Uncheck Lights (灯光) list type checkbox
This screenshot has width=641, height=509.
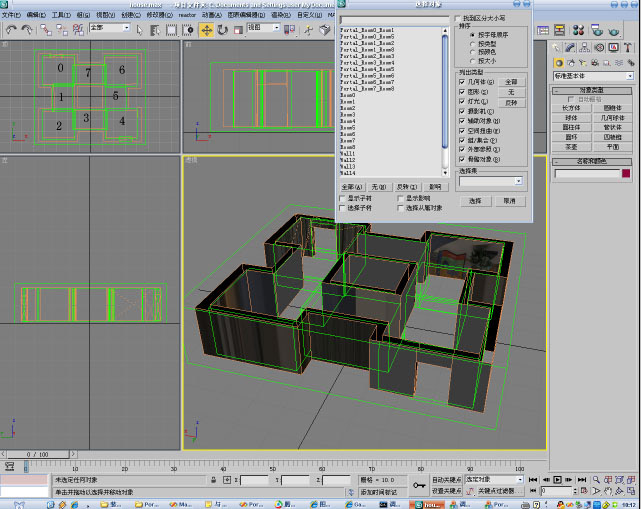462,101
